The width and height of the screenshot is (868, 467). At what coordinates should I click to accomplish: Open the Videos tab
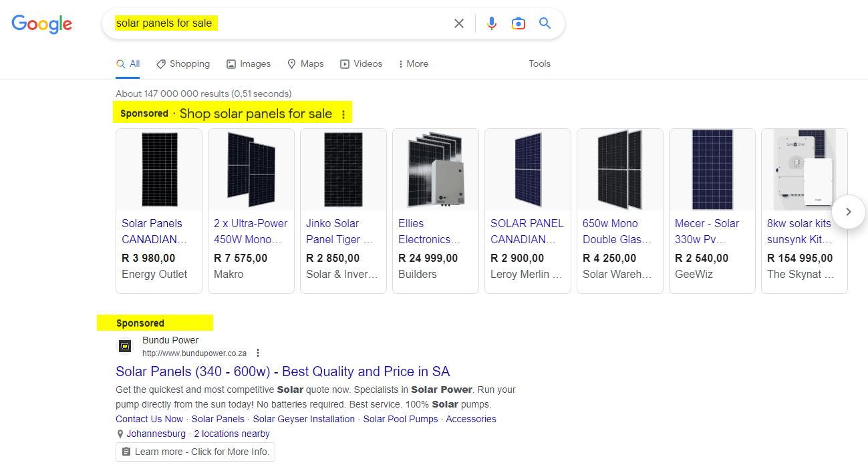(x=361, y=64)
